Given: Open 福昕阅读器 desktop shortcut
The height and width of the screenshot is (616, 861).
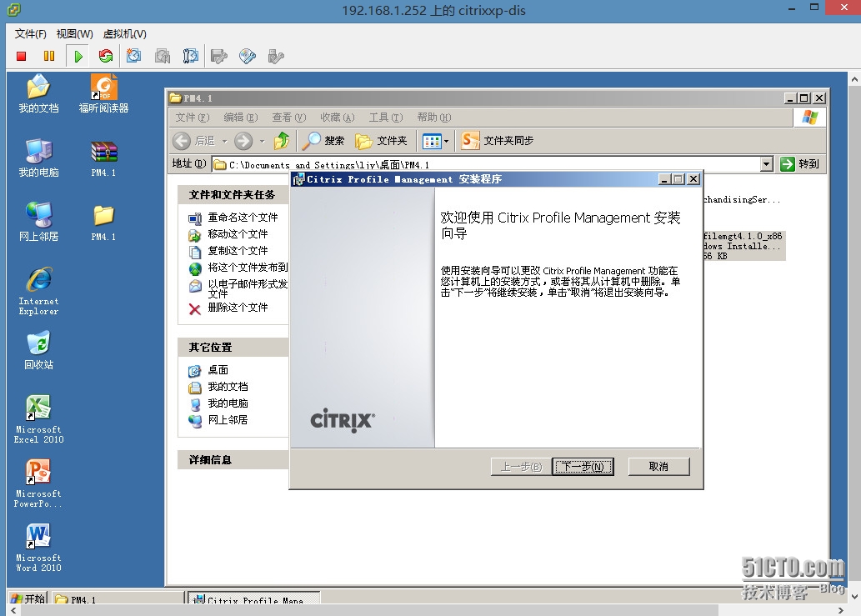Looking at the screenshot, I should 104,93.
